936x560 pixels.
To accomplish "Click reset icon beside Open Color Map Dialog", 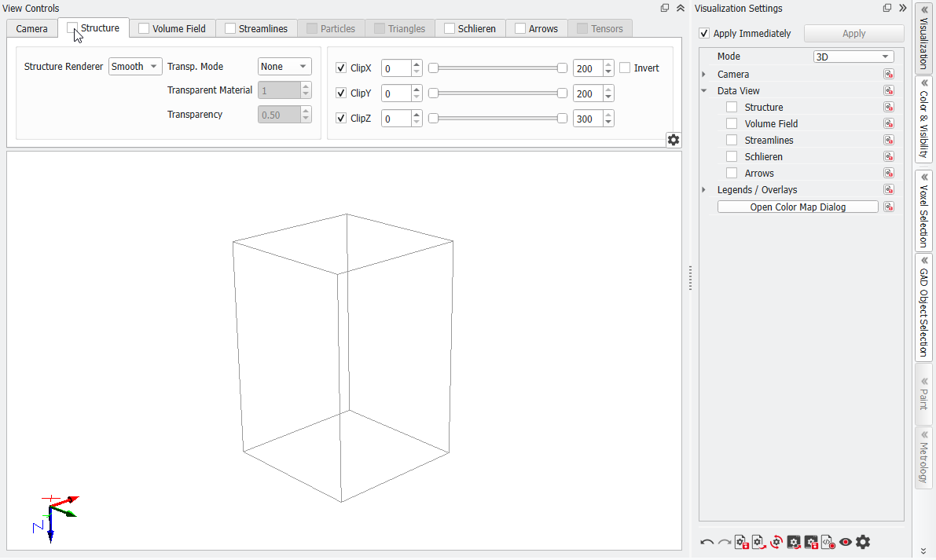I will pos(889,207).
